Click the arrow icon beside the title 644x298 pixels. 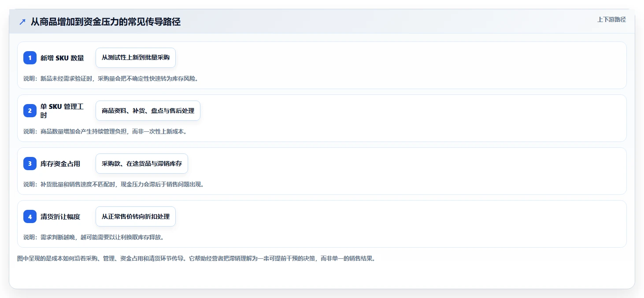tap(22, 22)
